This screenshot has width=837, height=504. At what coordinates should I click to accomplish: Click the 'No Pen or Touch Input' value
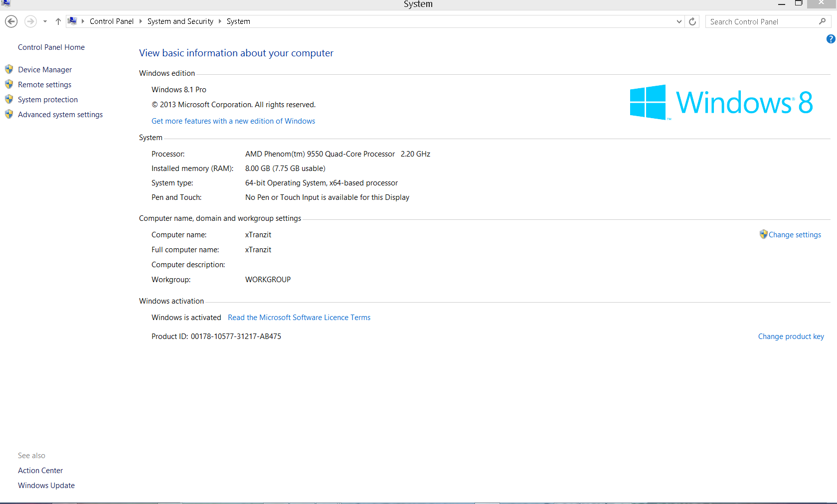pos(327,197)
